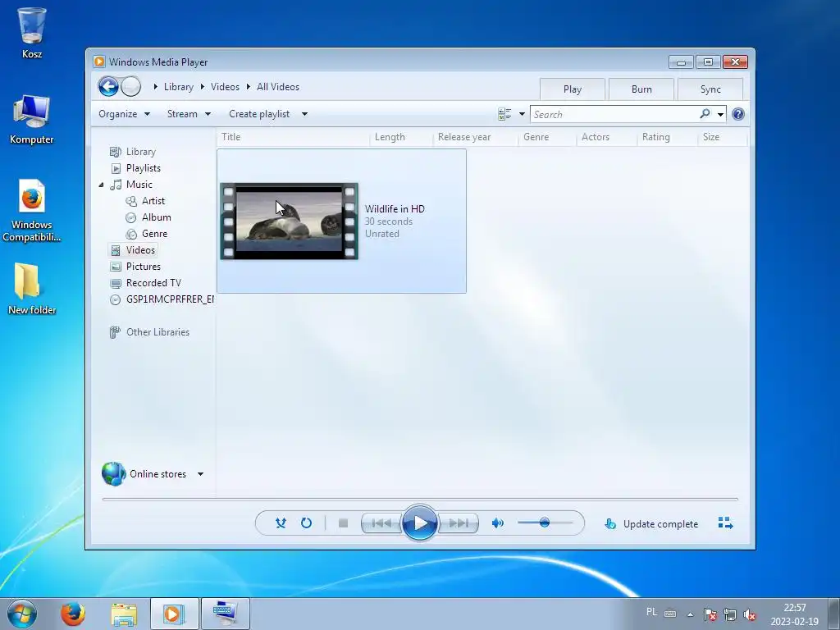This screenshot has height=630, width=840.
Task: Sort by the Rating column header
Action: tap(668, 137)
